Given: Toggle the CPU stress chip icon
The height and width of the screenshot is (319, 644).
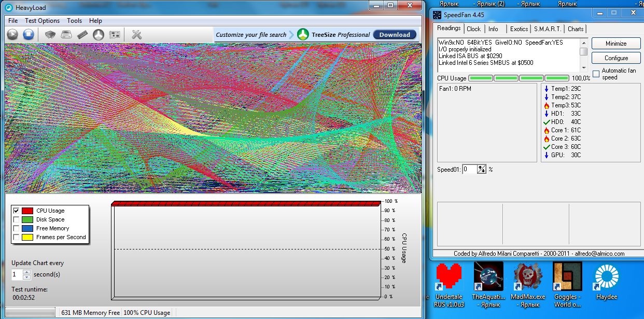Looking at the screenshot, I should (x=50, y=35).
